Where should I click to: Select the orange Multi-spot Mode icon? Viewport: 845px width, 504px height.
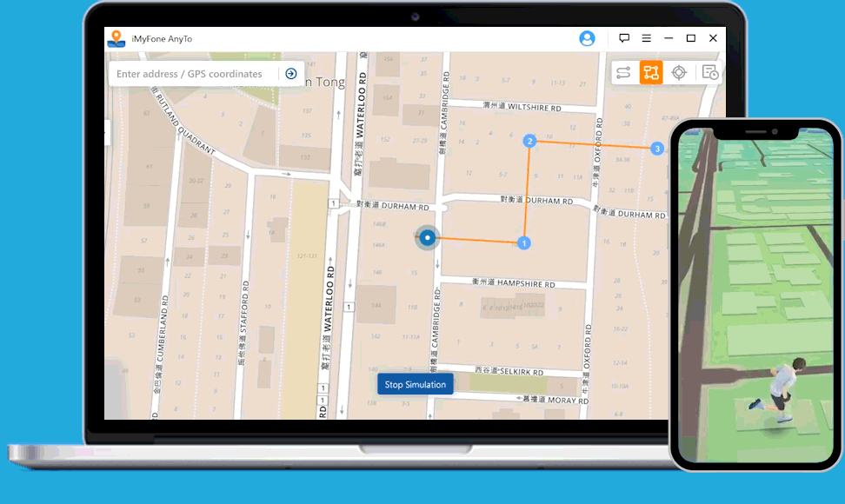pos(651,72)
